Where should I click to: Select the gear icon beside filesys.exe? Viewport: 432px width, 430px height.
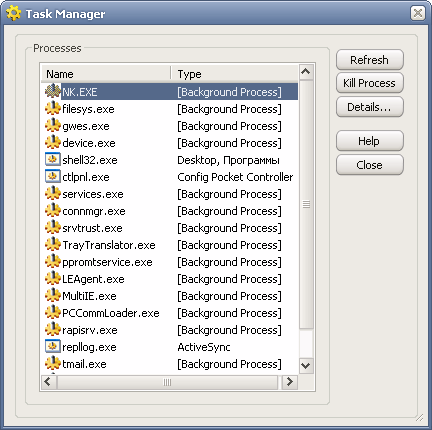53,108
